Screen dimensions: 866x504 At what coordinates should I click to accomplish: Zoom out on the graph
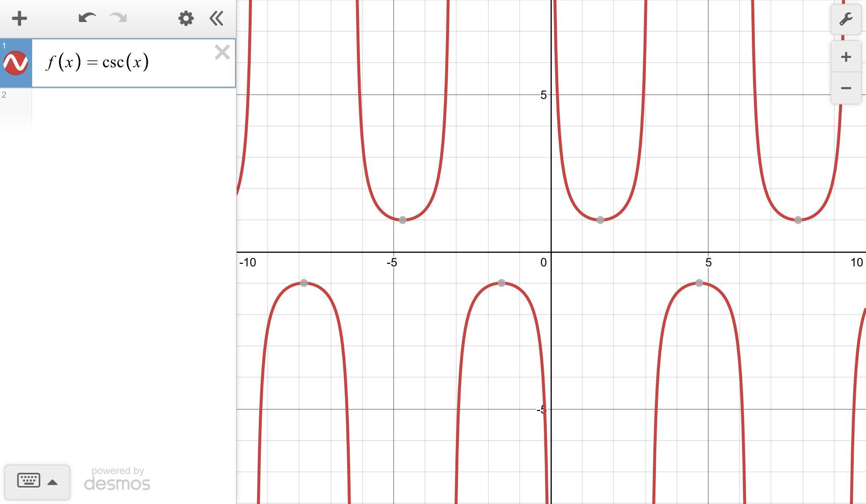pyautogui.click(x=846, y=88)
